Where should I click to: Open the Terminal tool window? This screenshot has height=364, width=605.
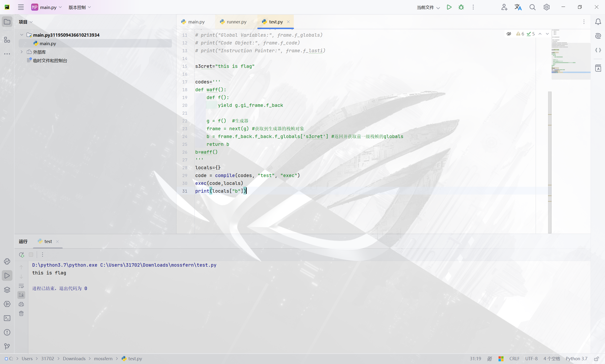tap(7, 318)
